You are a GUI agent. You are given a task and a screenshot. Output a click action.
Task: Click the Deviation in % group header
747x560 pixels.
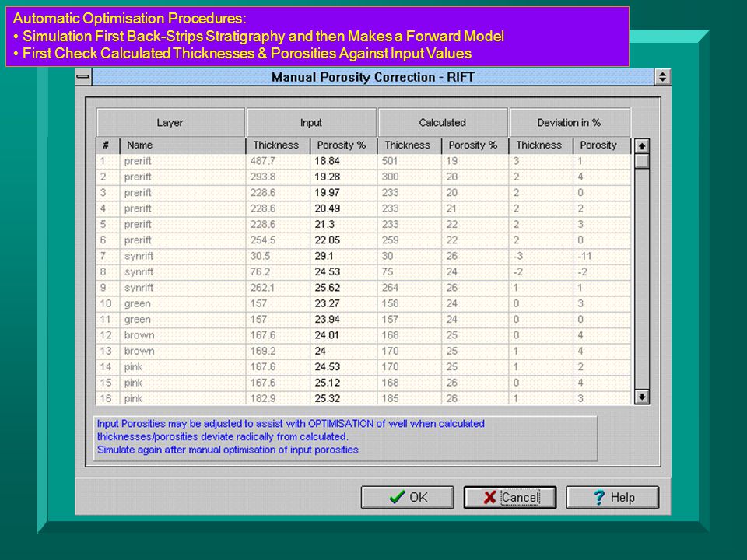[570, 122]
